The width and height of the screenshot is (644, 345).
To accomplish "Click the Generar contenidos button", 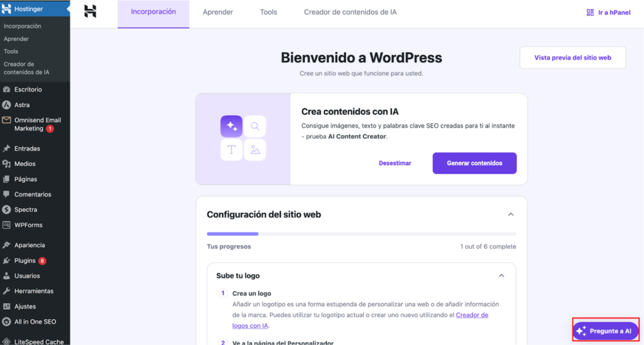I will click(474, 163).
